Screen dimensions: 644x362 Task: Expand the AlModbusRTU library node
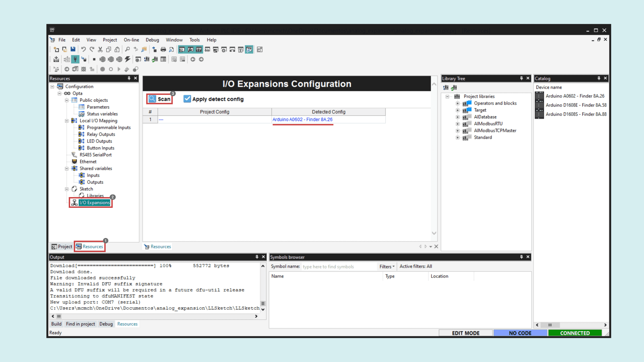(458, 124)
